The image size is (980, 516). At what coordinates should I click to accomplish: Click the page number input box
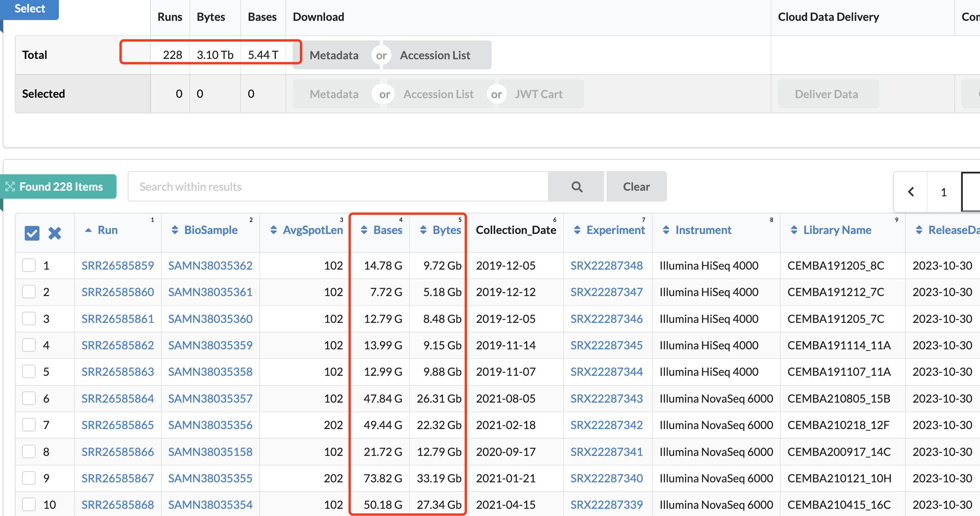pyautogui.click(x=971, y=192)
